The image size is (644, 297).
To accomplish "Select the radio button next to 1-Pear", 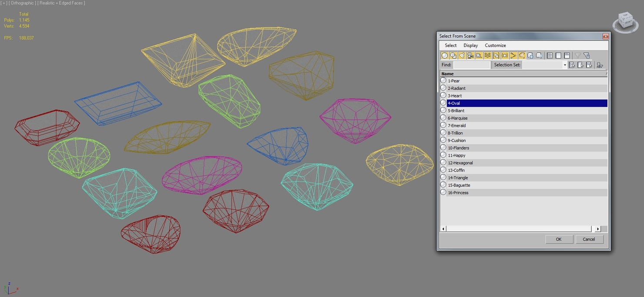I will click(443, 80).
